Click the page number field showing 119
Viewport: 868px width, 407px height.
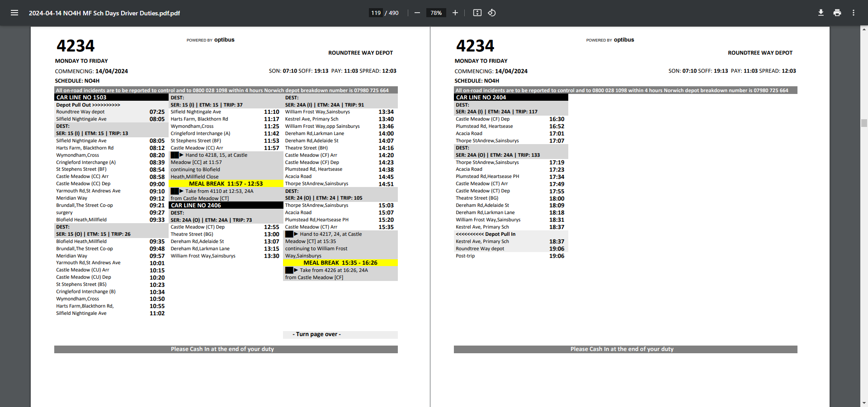(376, 13)
